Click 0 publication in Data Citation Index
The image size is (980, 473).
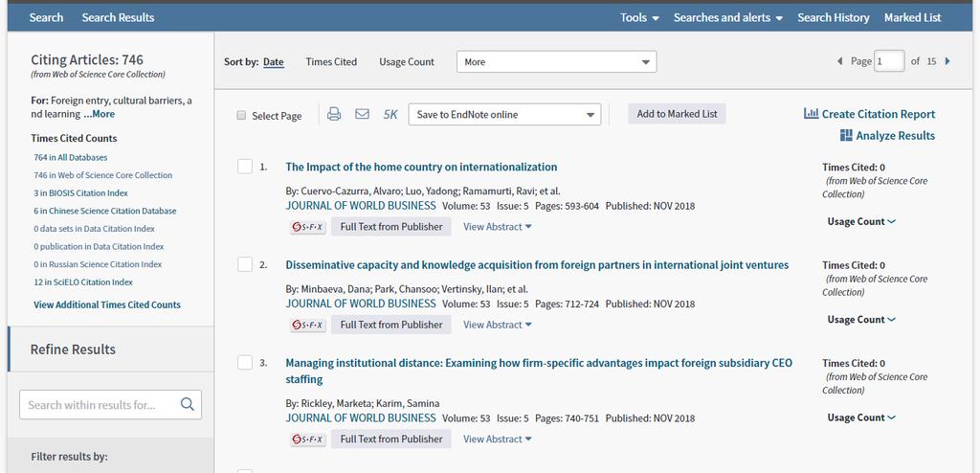(x=99, y=246)
